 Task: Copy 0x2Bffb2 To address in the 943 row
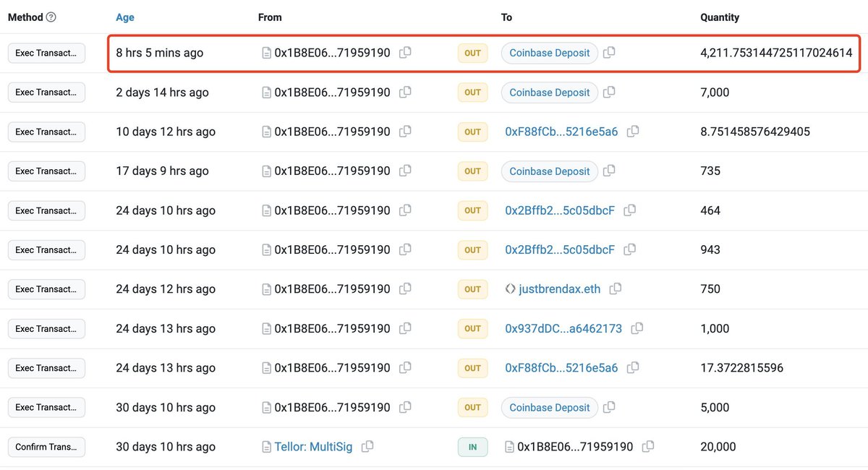tap(630, 250)
